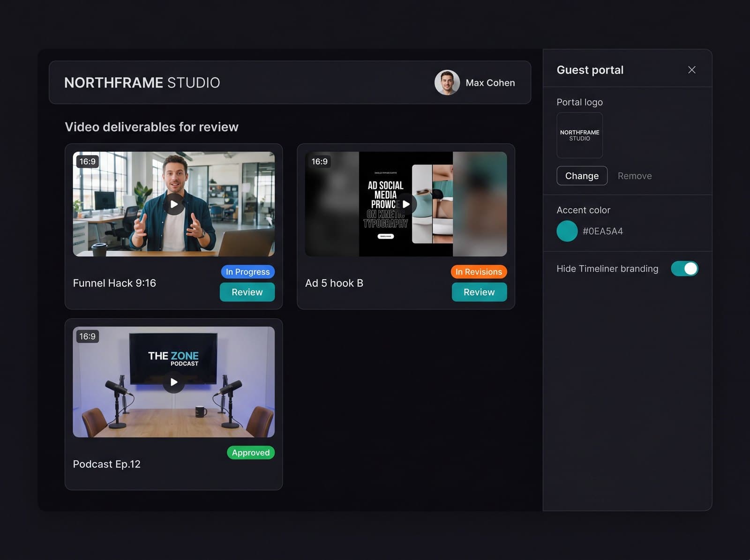This screenshot has height=560, width=750.
Task: Click Max Cohen's avatar picture
Action: tap(447, 82)
